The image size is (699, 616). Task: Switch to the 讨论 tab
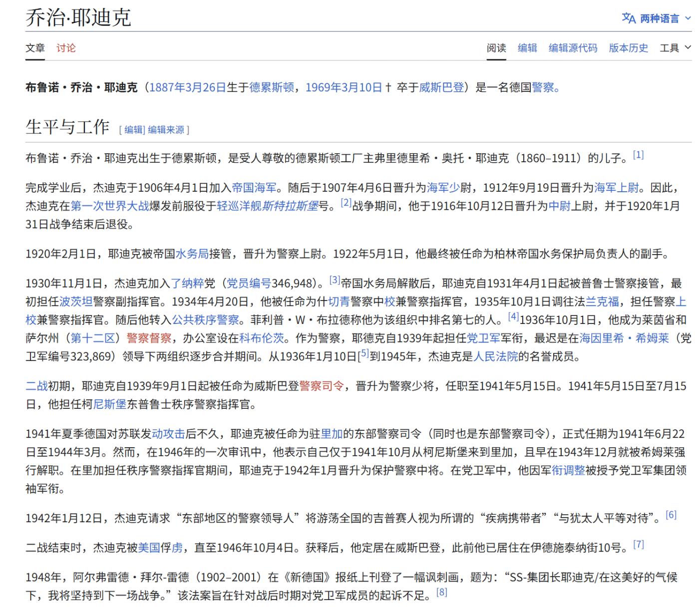66,48
